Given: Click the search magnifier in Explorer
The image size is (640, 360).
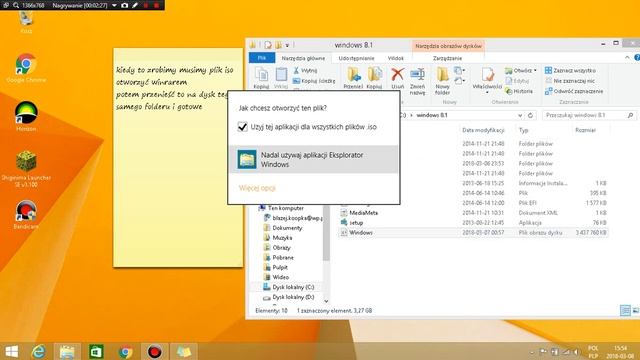Looking at the screenshot, I should [x=630, y=115].
